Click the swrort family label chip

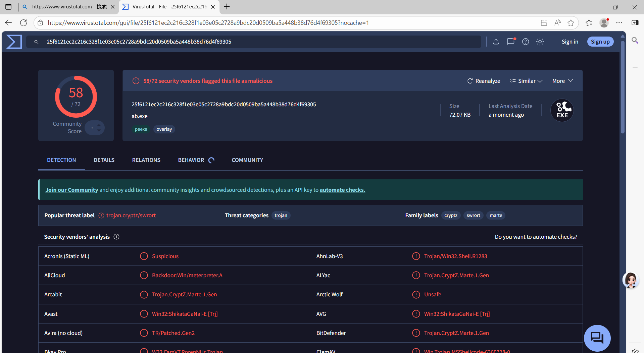point(473,215)
